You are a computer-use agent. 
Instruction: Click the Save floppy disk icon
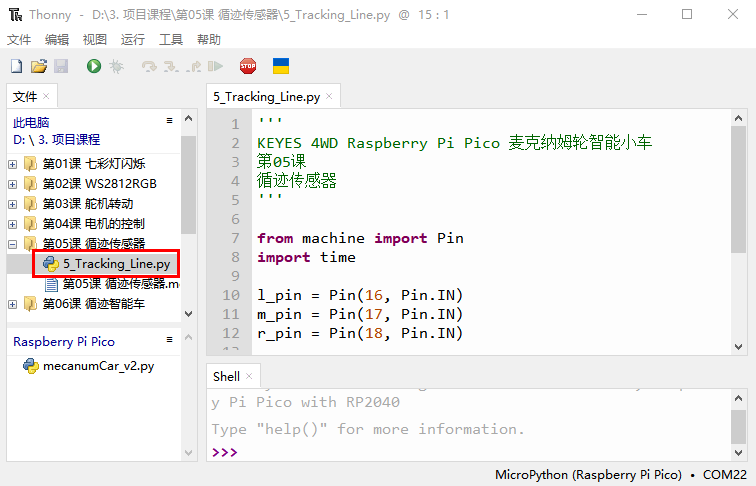click(x=61, y=66)
